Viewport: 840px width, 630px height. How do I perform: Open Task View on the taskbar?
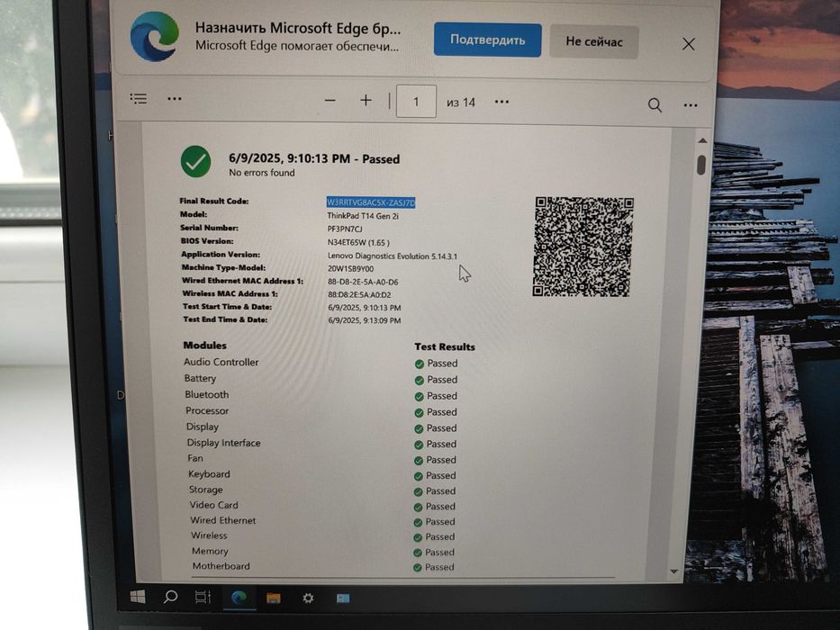[x=203, y=598]
